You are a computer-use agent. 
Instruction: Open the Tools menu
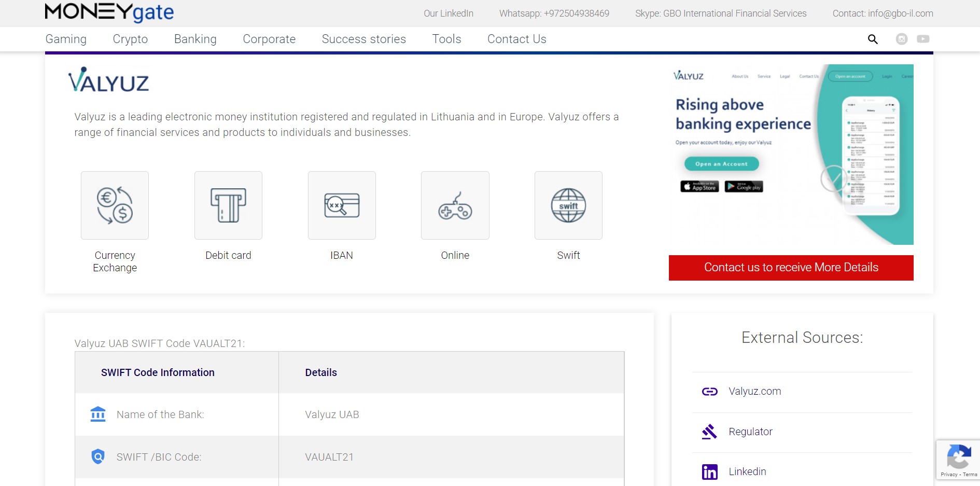tap(446, 39)
